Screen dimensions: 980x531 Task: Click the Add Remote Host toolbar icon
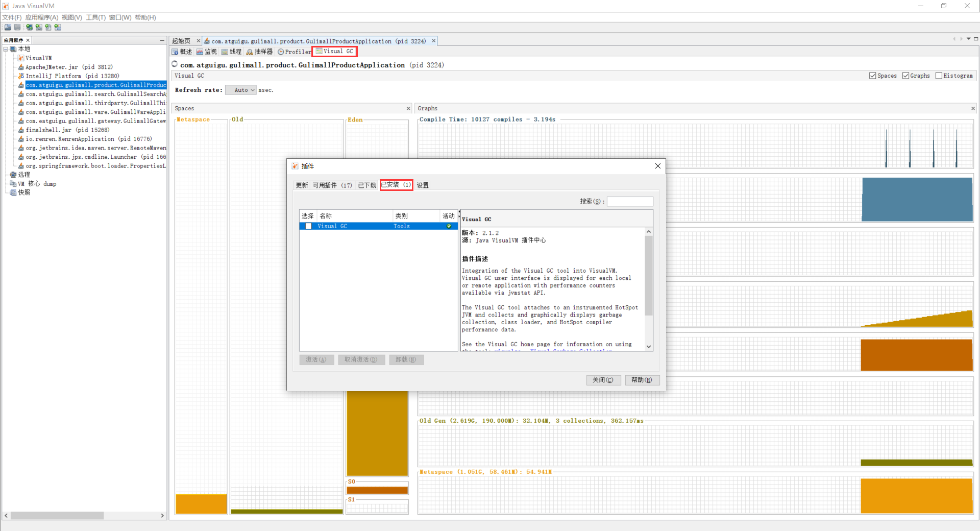tap(29, 28)
